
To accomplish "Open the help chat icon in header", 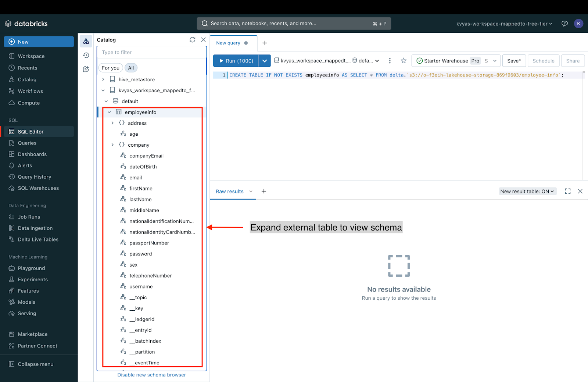I will click(x=564, y=24).
